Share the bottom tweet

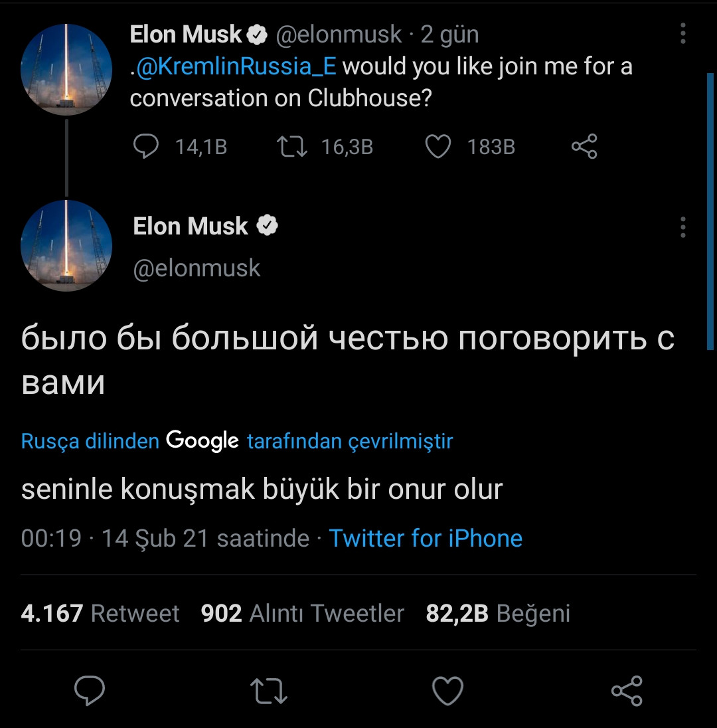point(627,692)
